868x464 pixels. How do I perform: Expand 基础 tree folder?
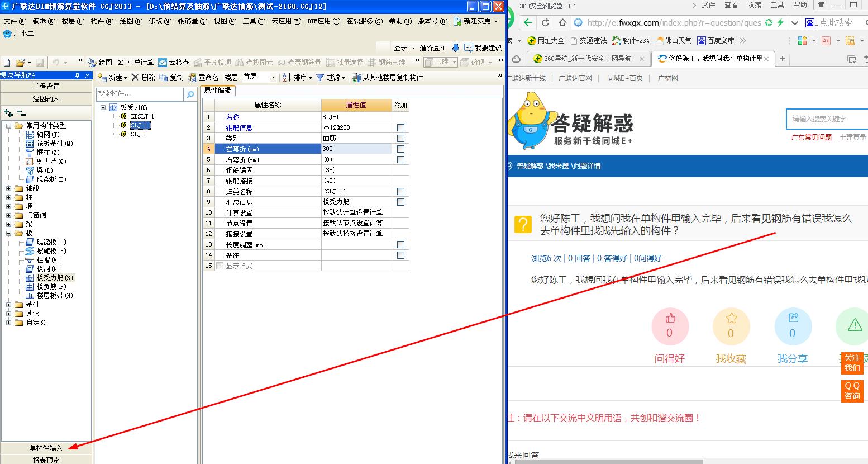(x=9, y=305)
